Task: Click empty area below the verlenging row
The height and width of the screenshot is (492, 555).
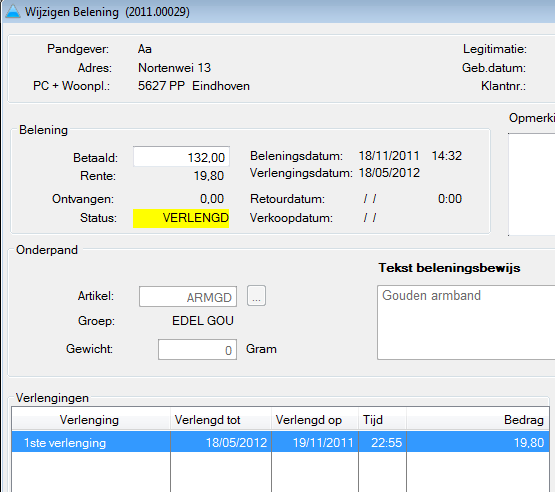Action: click(x=280, y=472)
